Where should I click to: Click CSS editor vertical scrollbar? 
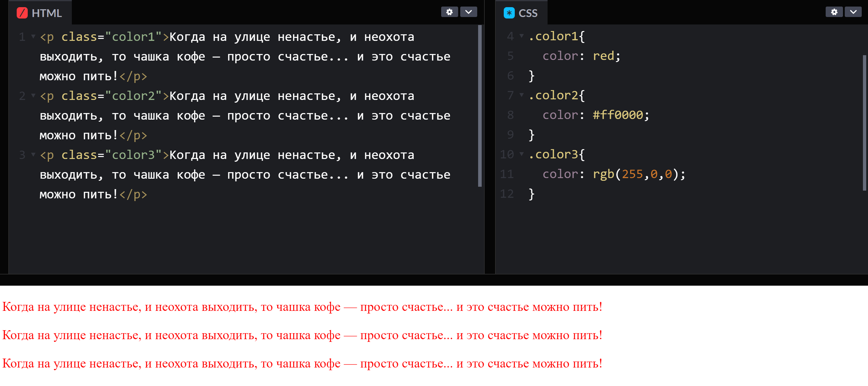(864, 123)
